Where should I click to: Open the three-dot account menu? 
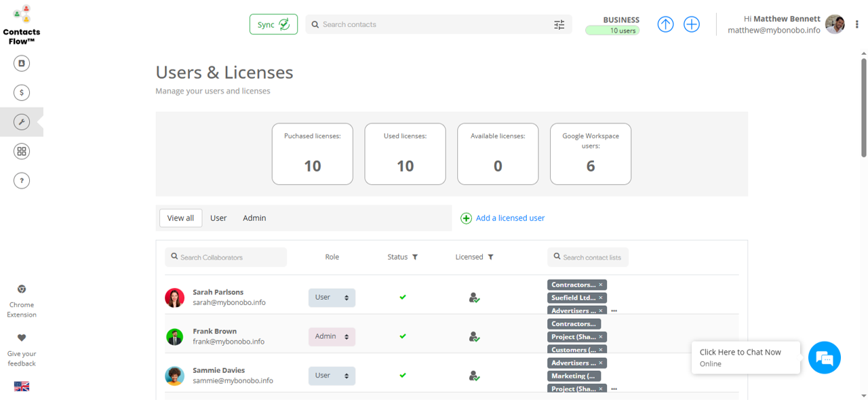[856, 24]
